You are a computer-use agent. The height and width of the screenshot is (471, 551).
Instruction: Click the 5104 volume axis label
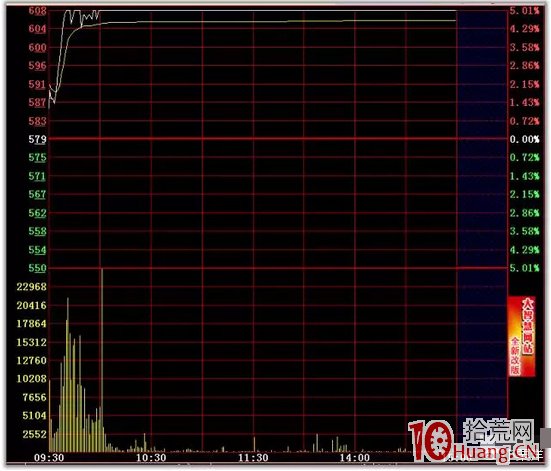coord(34,415)
